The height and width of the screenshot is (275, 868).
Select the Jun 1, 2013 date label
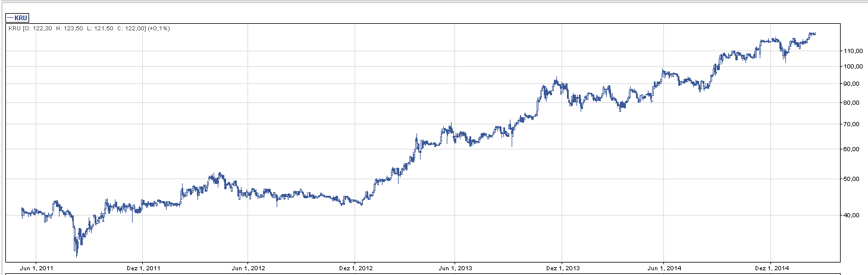456,268
